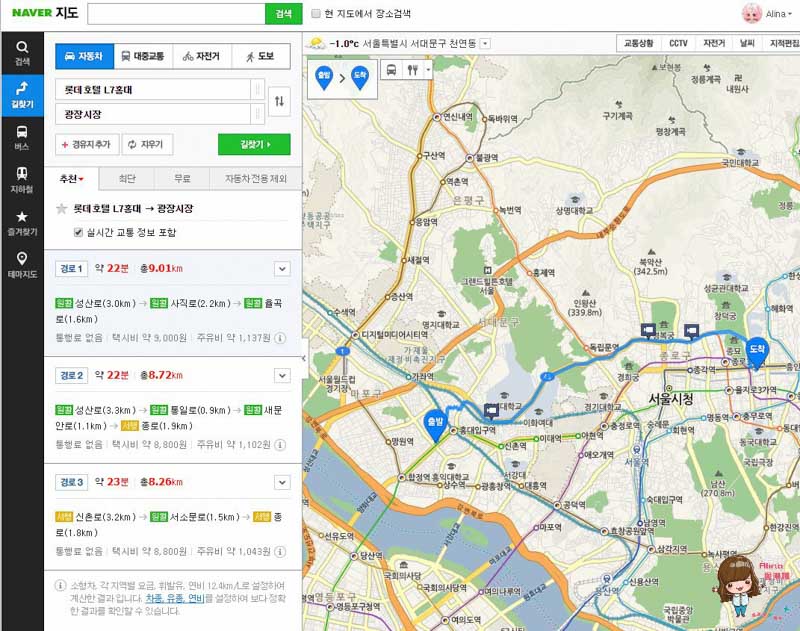This screenshot has height=631, width=800.
Task: Select the 최단 shortest route tab
Action: [127, 179]
